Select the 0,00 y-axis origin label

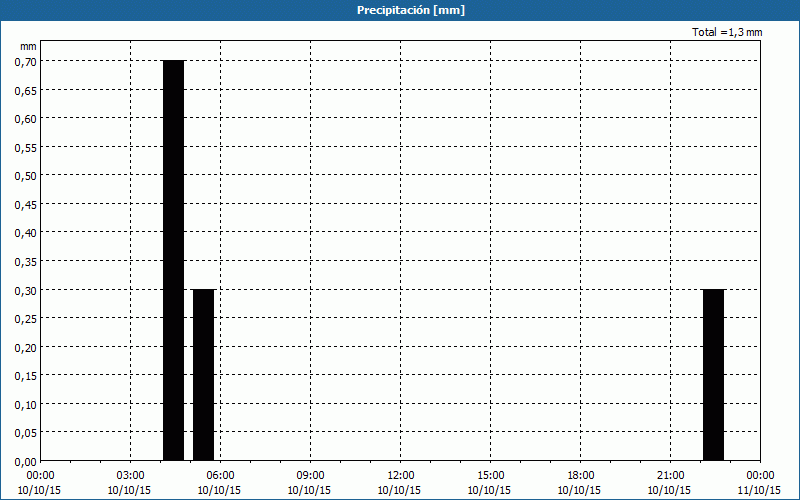(25, 461)
